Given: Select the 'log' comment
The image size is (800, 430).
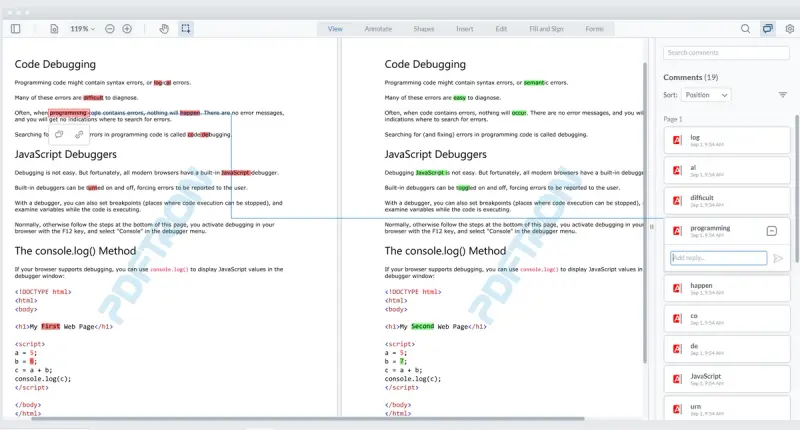Looking at the screenshot, I should point(727,140).
